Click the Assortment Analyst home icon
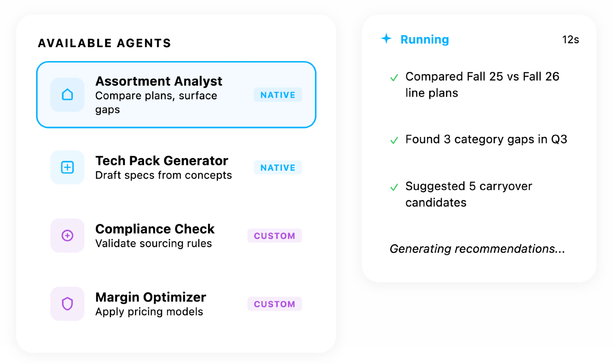Screen dimensions: 615x364 (x=67, y=95)
